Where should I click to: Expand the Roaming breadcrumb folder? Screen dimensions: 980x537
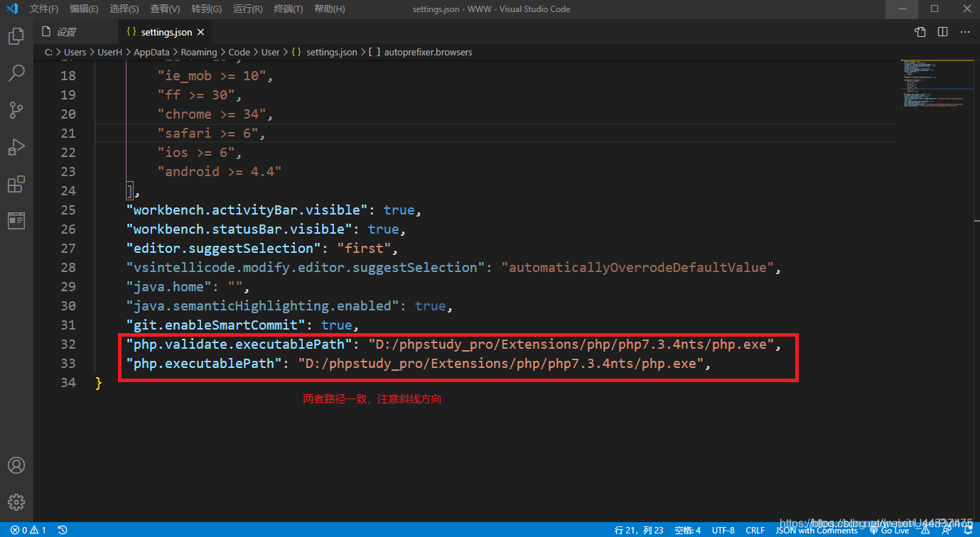click(198, 52)
